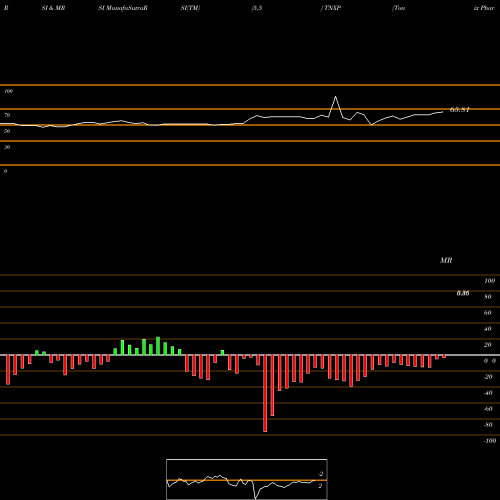Viewport: 500px width, 500px height.
Task: Click the MR axis label '-80'
Action: pos(488,425)
